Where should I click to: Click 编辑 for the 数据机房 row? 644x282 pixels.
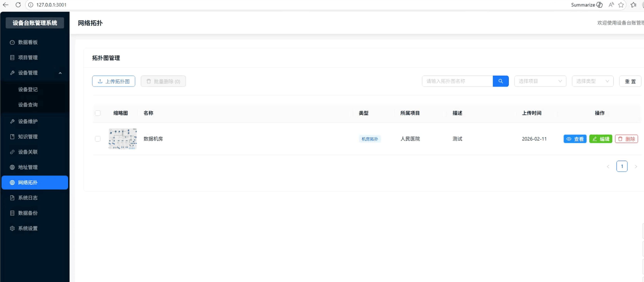click(x=601, y=139)
